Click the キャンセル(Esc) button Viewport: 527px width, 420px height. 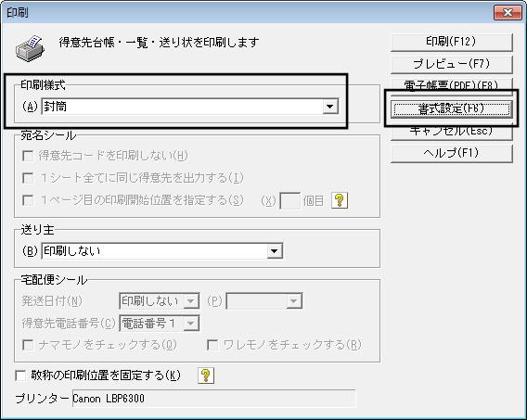tap(451, 132)
